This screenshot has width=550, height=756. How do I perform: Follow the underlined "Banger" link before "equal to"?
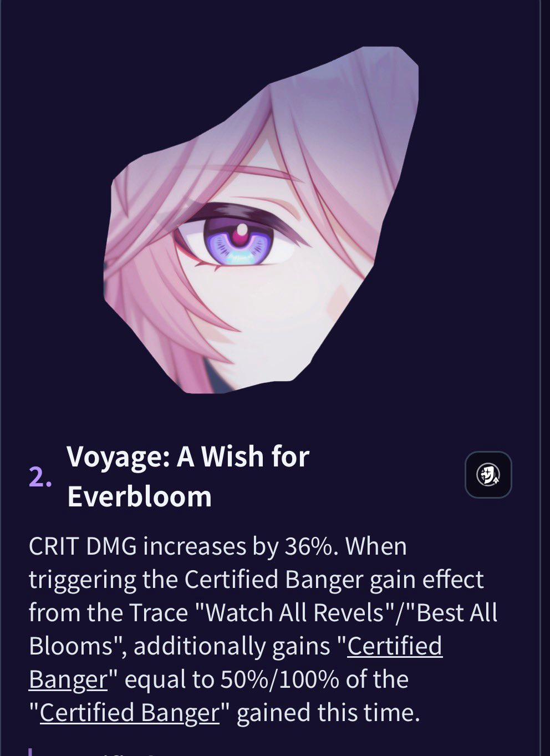tap(68, 679)
